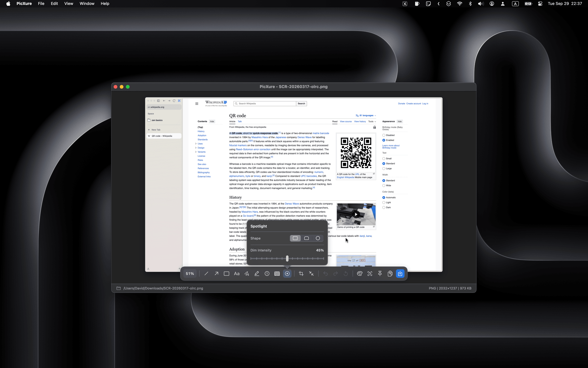The image size is (588, 368).
Task: Click the volume icon in menu bar
Action: (x=481, y=4)
